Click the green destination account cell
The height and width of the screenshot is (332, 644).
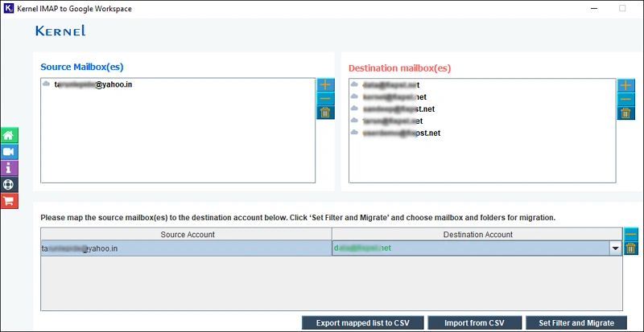(471, 248)
